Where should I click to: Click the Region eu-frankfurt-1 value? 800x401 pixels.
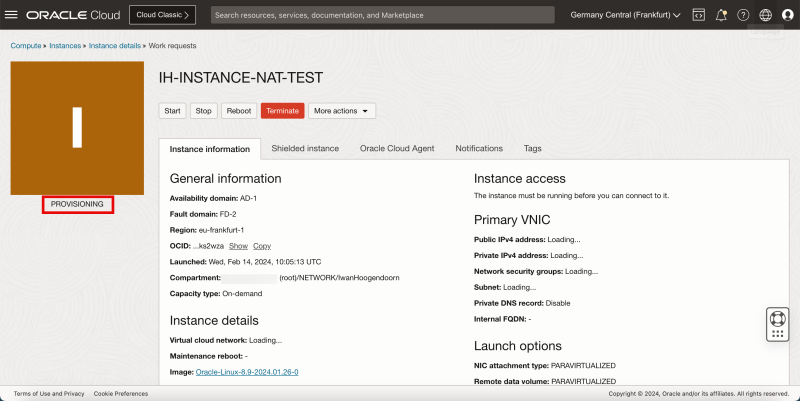tap(221, 230)
